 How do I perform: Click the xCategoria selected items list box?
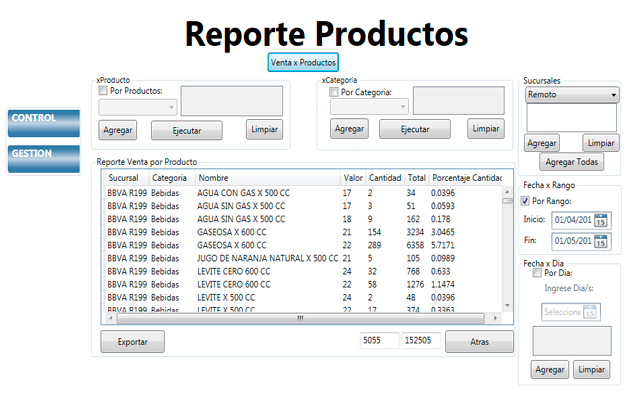(459, 100)
